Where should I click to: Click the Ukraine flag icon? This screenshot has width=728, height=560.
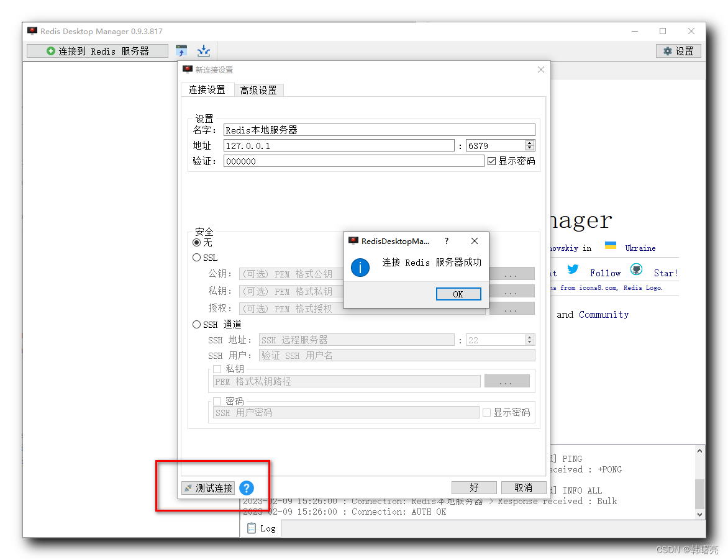(x=611, y=245)
